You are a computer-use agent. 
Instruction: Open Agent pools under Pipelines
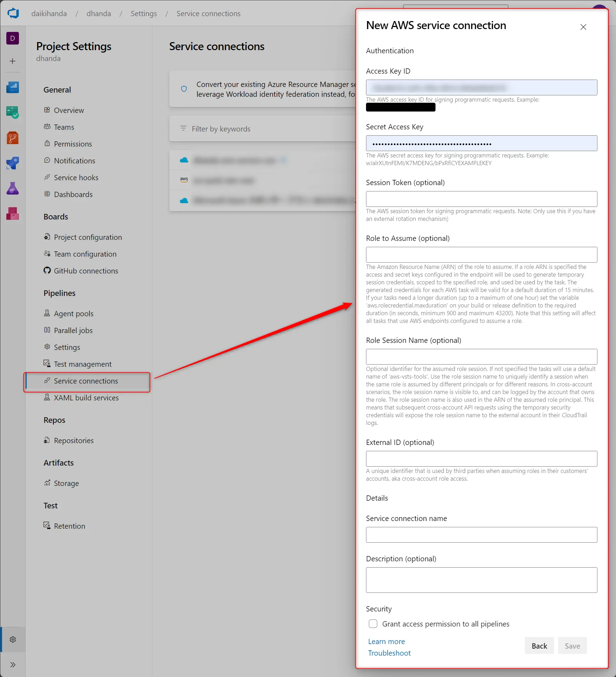(74, 313)
